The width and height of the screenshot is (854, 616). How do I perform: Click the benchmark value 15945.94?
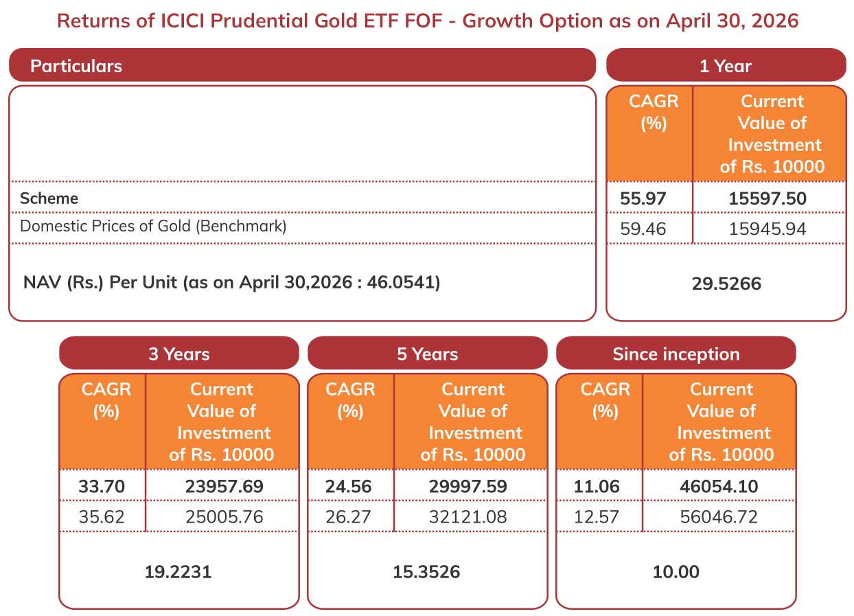pos(768,229)
